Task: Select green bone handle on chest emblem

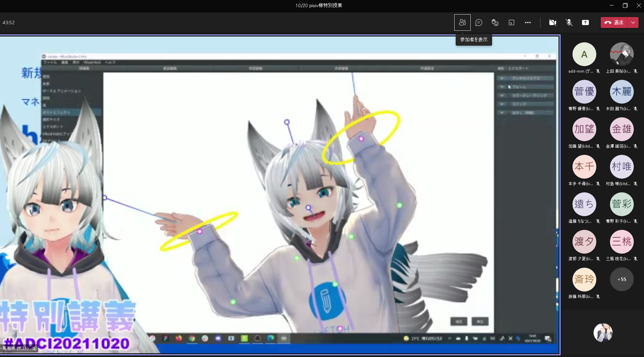Action: coord(335,284)
